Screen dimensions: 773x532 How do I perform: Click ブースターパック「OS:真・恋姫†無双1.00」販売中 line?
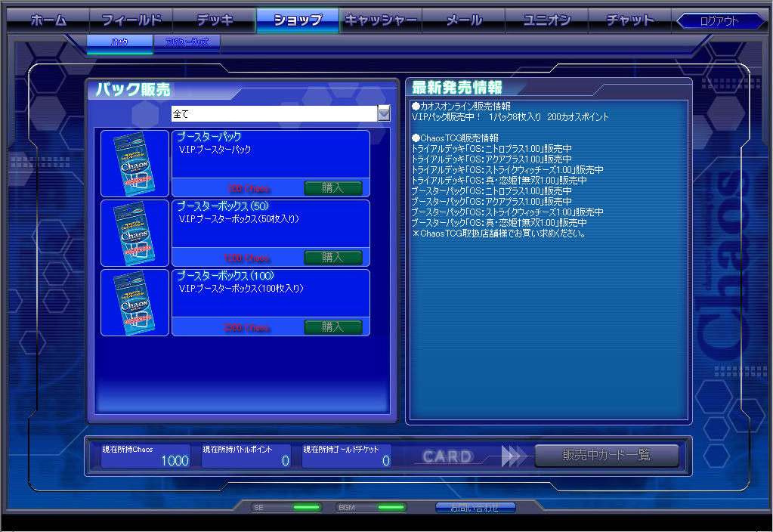click(x=499, y=223)
